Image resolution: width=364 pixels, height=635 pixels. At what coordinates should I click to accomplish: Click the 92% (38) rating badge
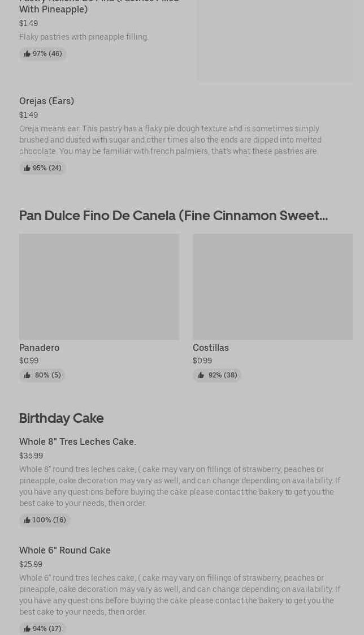coord(217,376)
